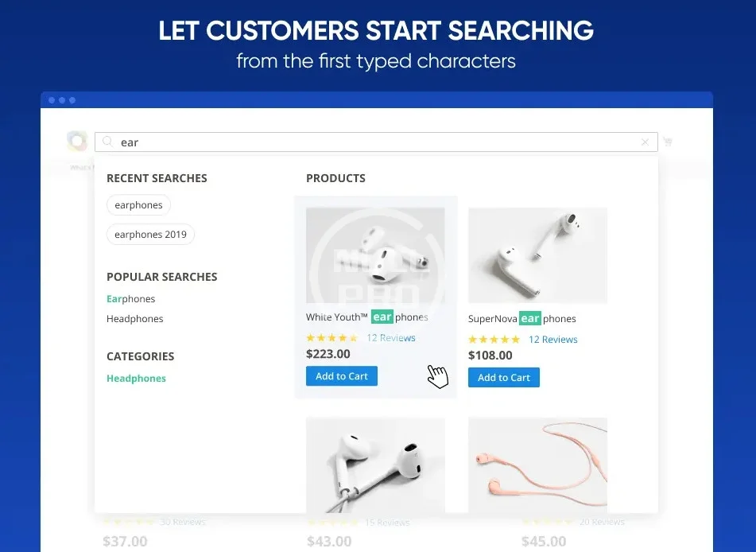Open the Headphones category link
This screenshot has width=756, height=552.
pos(136,379)
